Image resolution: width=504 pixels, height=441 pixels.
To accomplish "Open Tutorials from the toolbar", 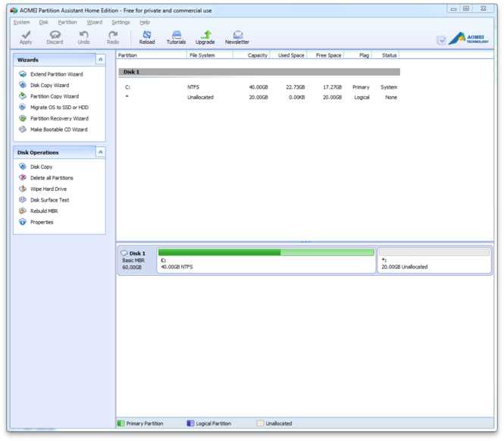I will coord(176,34).
